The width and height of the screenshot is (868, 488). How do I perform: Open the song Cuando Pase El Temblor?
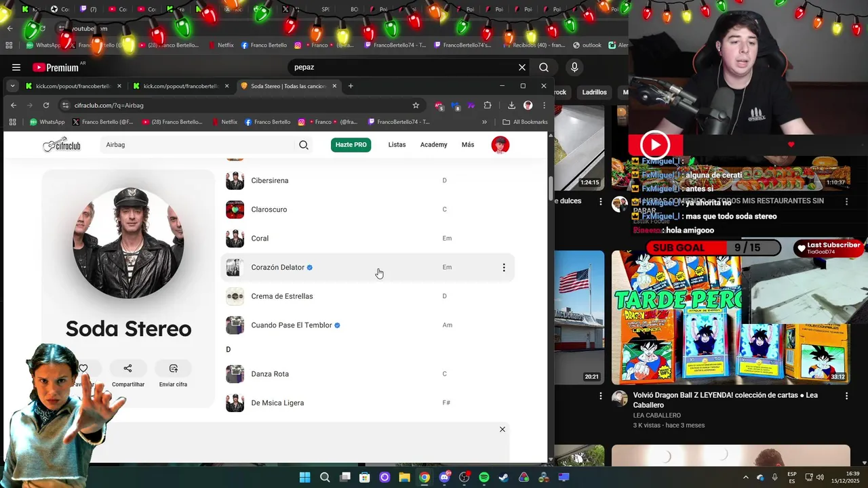tap(292, 325)
